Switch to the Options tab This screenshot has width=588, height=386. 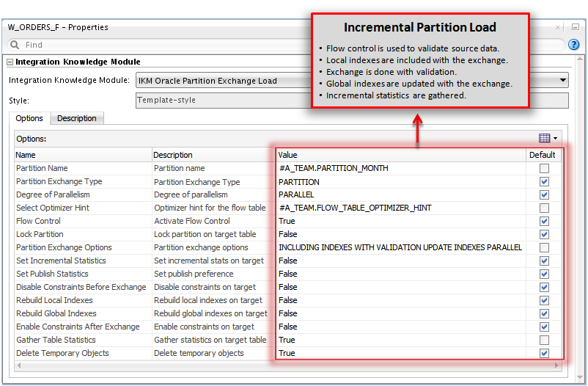point(29,118)
